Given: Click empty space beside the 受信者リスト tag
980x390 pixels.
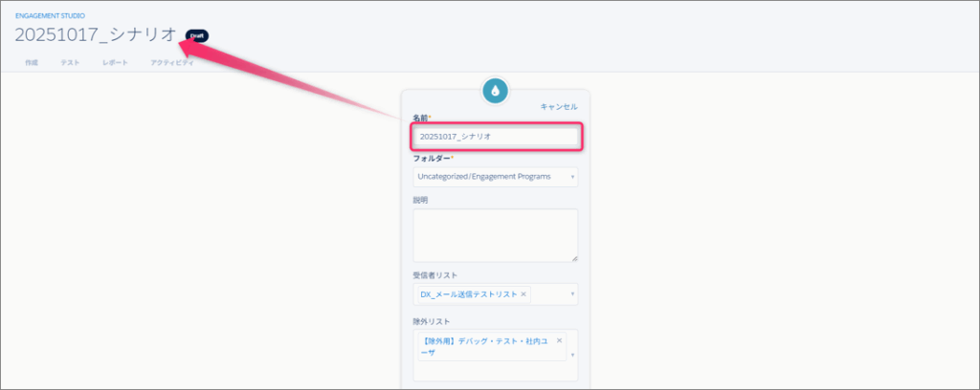Looking at the screenshot, I should pyautogui.click(x=549, y=294).
